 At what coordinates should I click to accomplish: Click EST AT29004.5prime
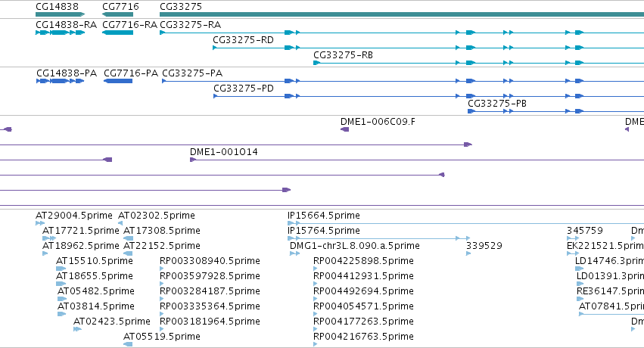pos(74,216)
